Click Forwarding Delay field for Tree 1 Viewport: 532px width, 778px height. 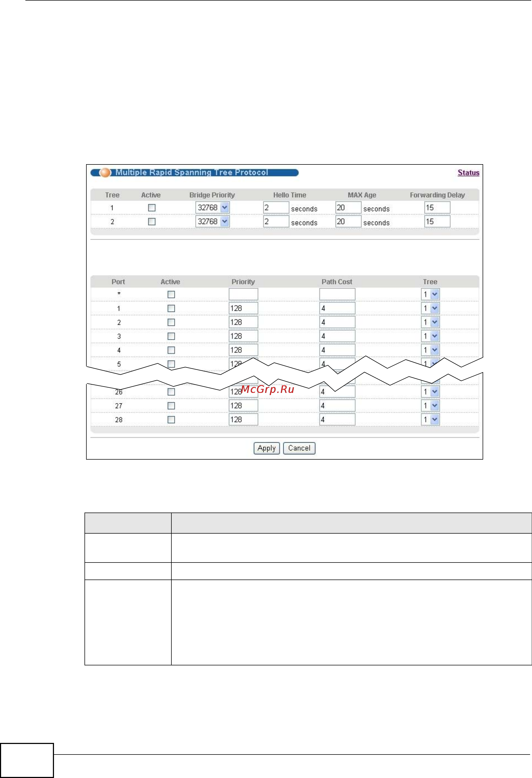437,208
